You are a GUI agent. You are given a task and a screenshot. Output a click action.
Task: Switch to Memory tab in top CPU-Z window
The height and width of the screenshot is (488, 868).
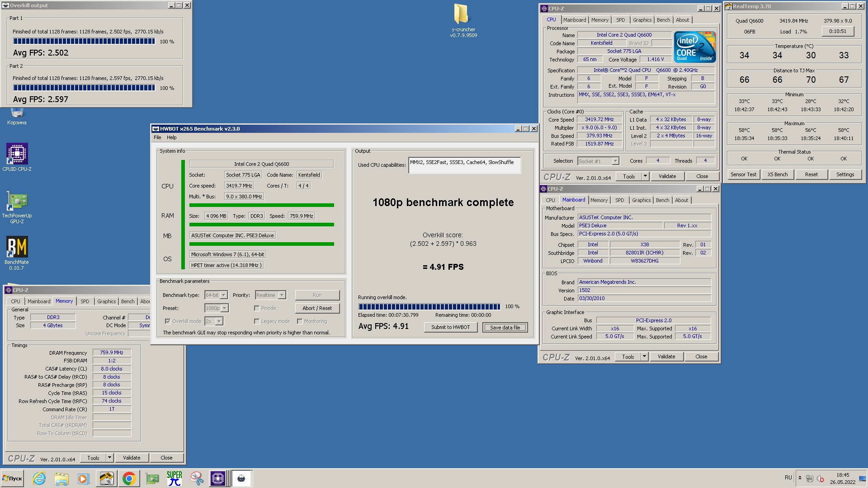click(x=599, y=20)
